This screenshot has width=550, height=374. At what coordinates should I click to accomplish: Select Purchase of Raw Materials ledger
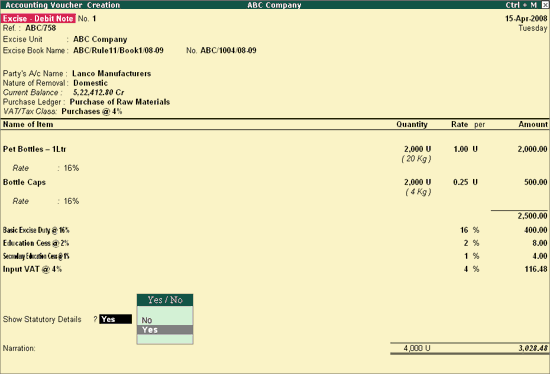(120, 102)
